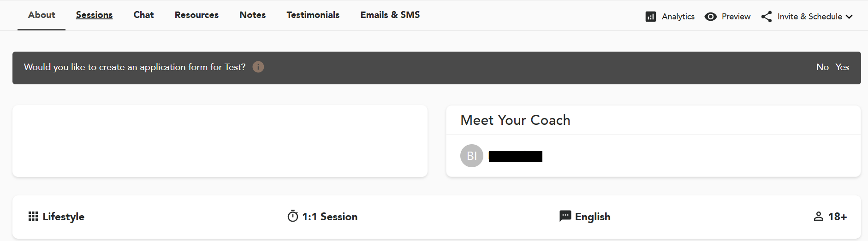The image size is (868, 241).
Task: Switch to the Sessions tab
Action: 94,15
